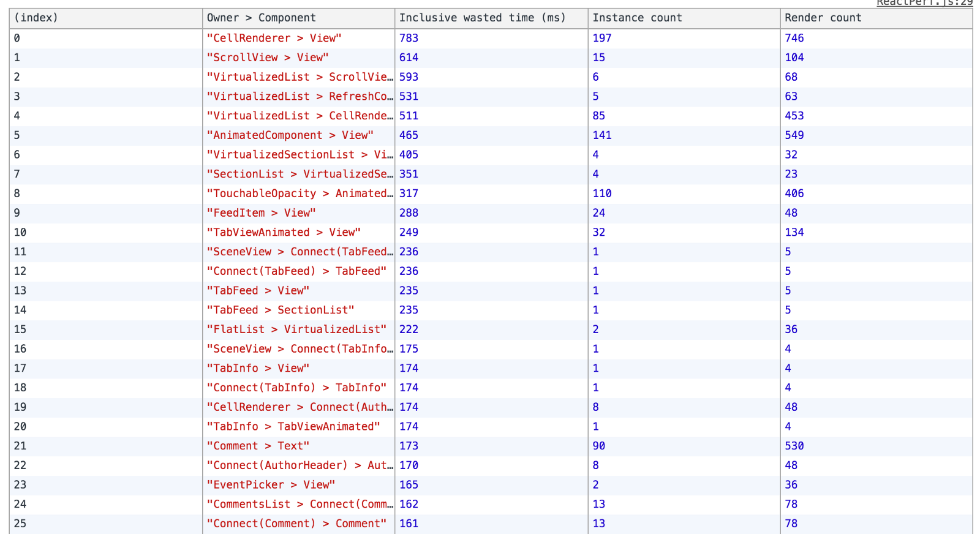Select the render count value 746

coord(794,38)
